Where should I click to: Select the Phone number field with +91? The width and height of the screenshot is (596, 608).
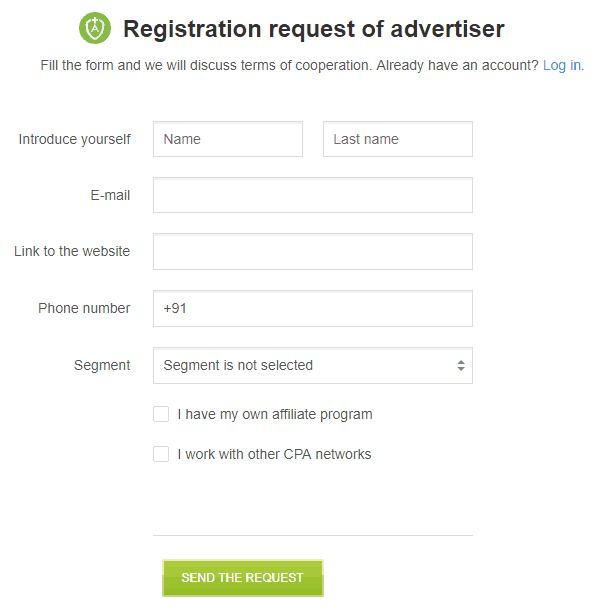click(313, 309)
